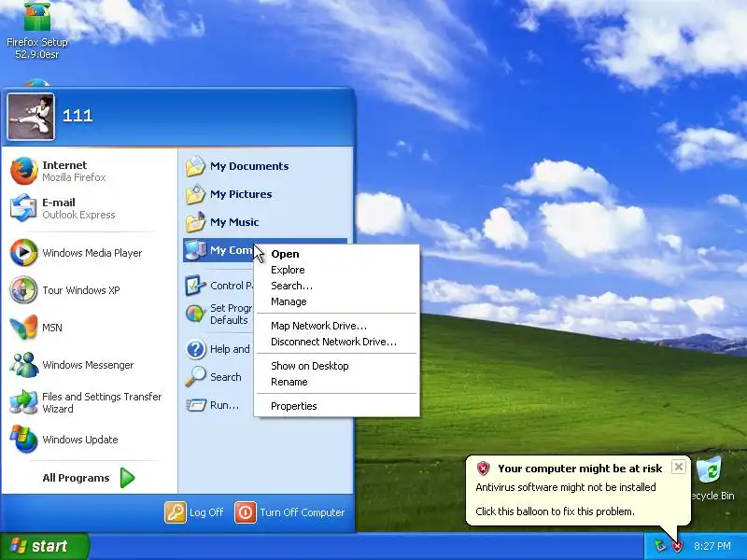
Task: Select Rename in the context menu
Action: (337, 382)
